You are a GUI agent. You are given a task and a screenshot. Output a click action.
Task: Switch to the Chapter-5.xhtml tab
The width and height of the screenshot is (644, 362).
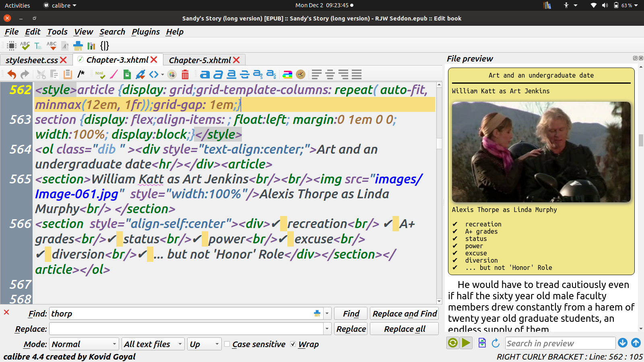[x=200, y=60]
